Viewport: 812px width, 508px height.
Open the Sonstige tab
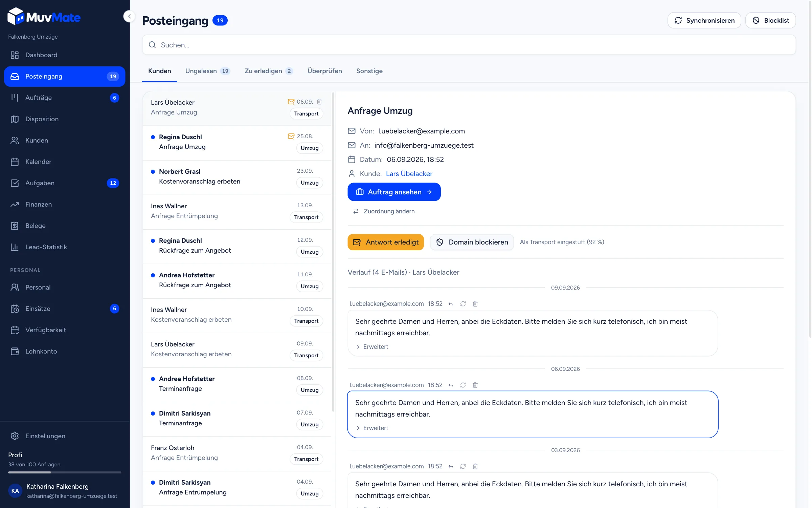pos(369,71)
